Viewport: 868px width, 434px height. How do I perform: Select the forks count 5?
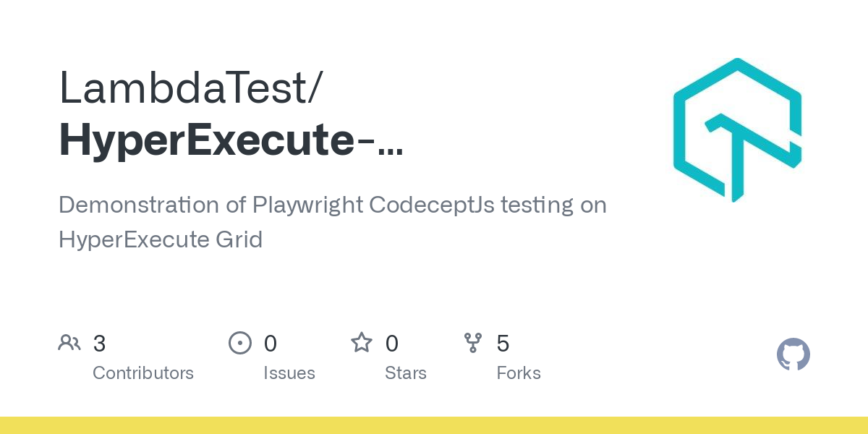click(x=503, y=344)
